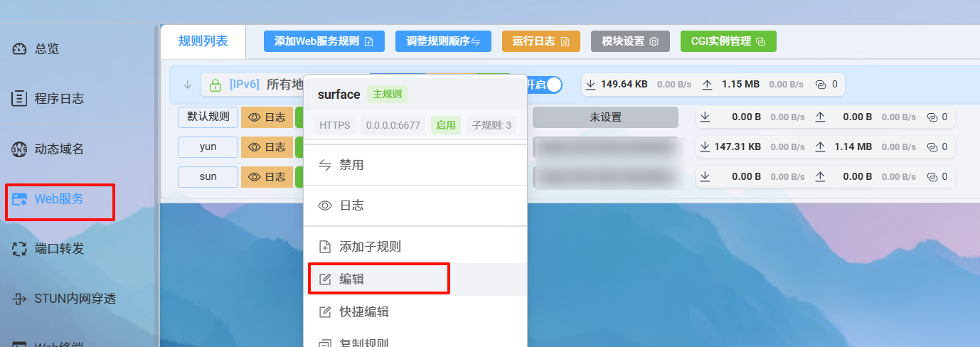Choose 编辑 in the context menu

pos(415,279)
